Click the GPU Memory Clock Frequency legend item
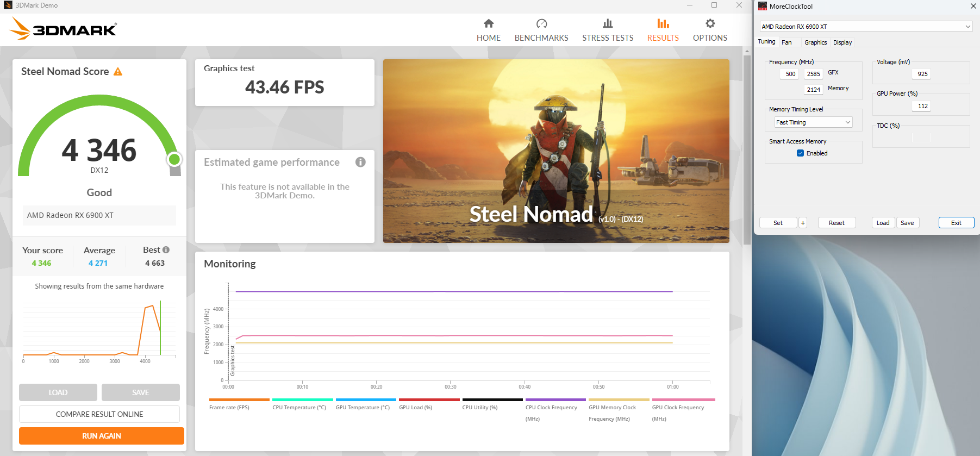This screenshot has width=980, height=456. click(x=619, y=410)
